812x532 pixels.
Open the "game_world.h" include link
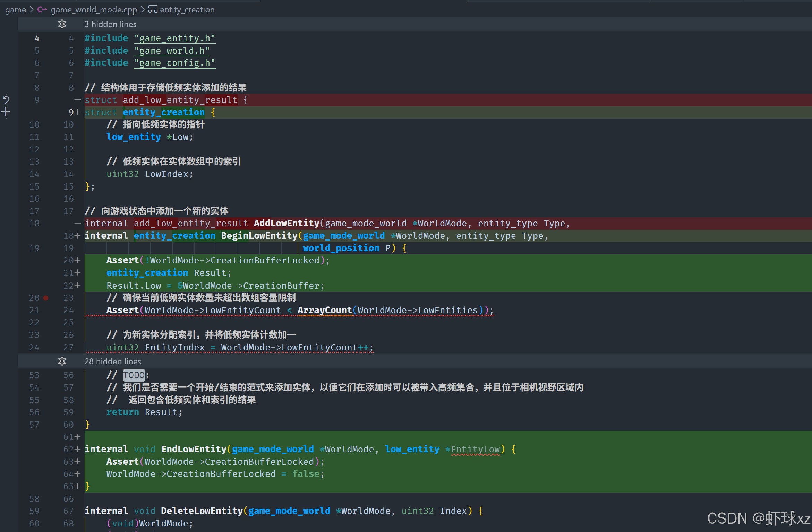[x=172, y=51]
